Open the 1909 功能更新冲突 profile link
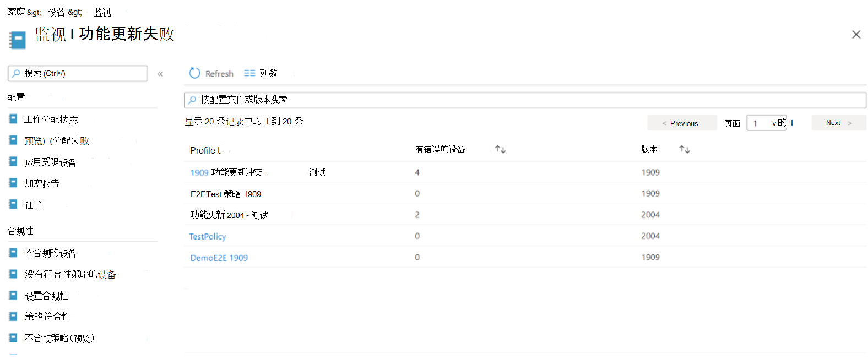 click(229, 172)
